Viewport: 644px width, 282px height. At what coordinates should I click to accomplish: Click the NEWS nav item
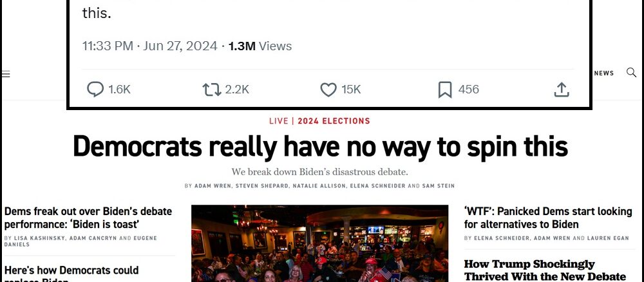604,73
